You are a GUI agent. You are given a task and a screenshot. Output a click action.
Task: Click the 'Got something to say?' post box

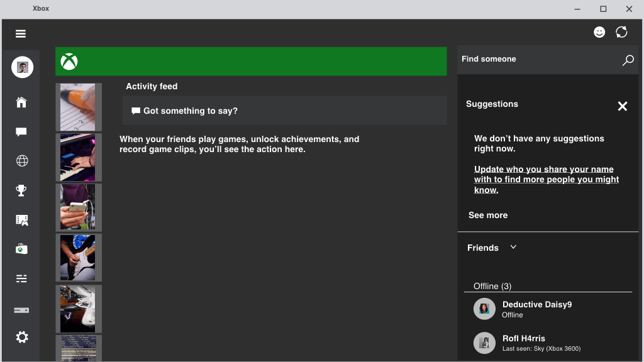pyautogui.click(x=284, y=111)
